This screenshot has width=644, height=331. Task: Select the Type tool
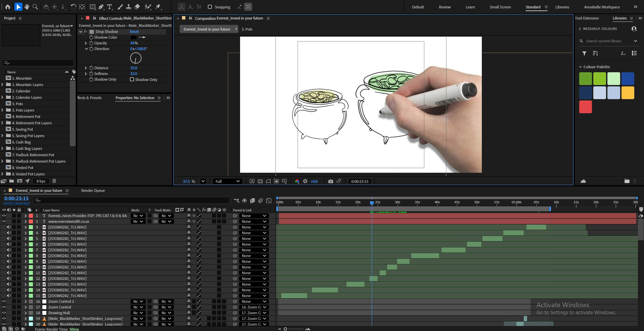pyautogui.click(x=109, y=7)
